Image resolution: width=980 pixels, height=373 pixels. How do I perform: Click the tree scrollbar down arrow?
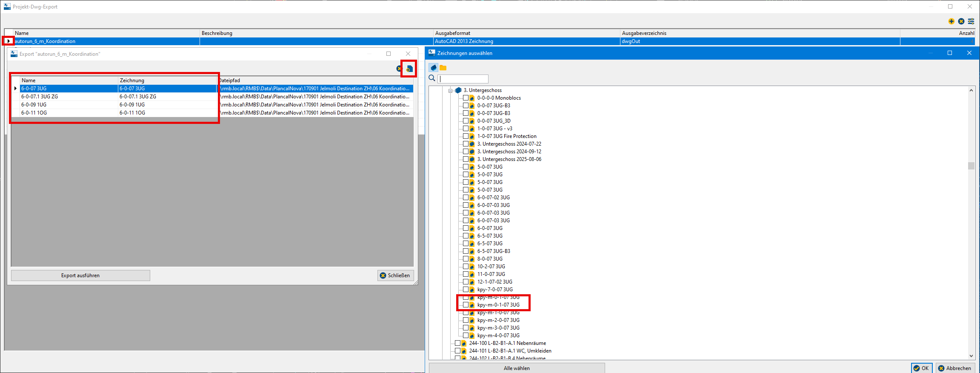[x=971, y=356]
